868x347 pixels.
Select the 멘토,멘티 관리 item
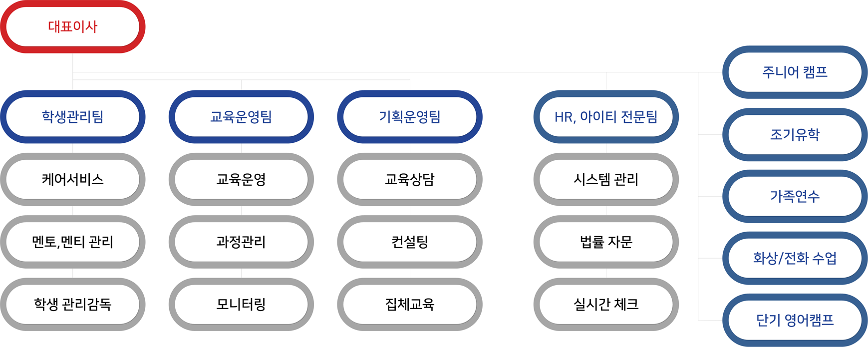tap(73, 242)
